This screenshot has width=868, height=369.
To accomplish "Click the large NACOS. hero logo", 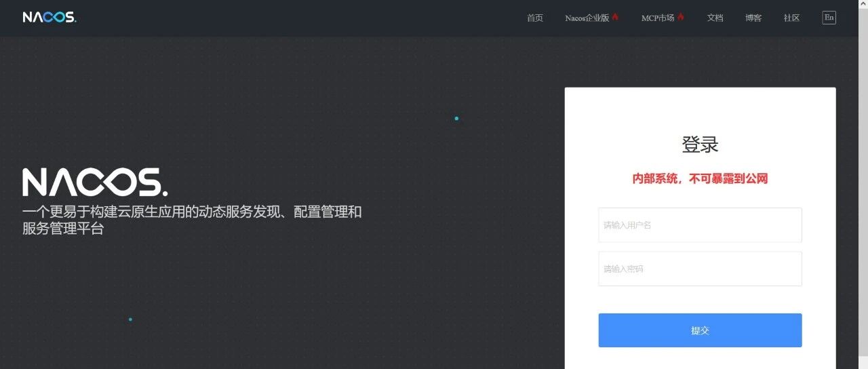I will pos(95,182).
